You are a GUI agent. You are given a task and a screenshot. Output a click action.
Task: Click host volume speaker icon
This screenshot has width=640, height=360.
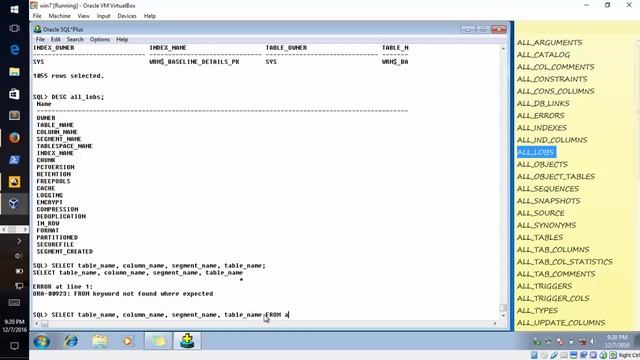[19, 256]
